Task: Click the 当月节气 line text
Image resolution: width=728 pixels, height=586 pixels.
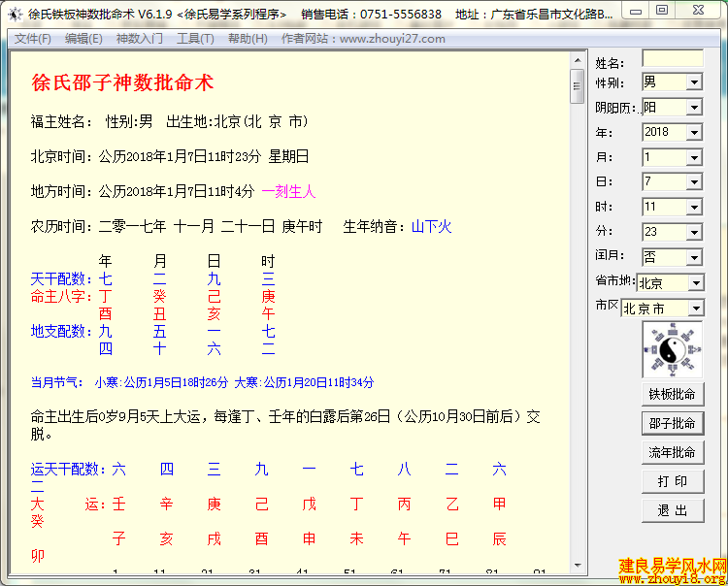Action: [x=202, y=382]
